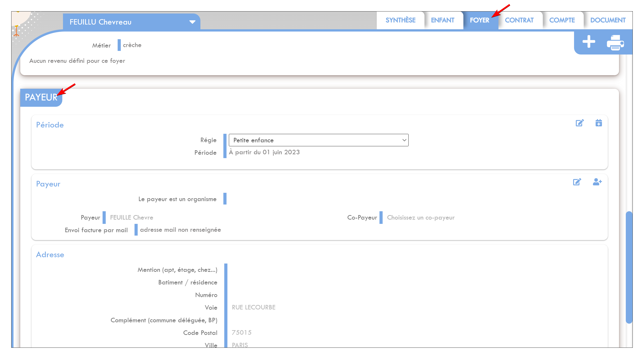
Task: Click the 'Période' section title
Action: click(50, 125)
